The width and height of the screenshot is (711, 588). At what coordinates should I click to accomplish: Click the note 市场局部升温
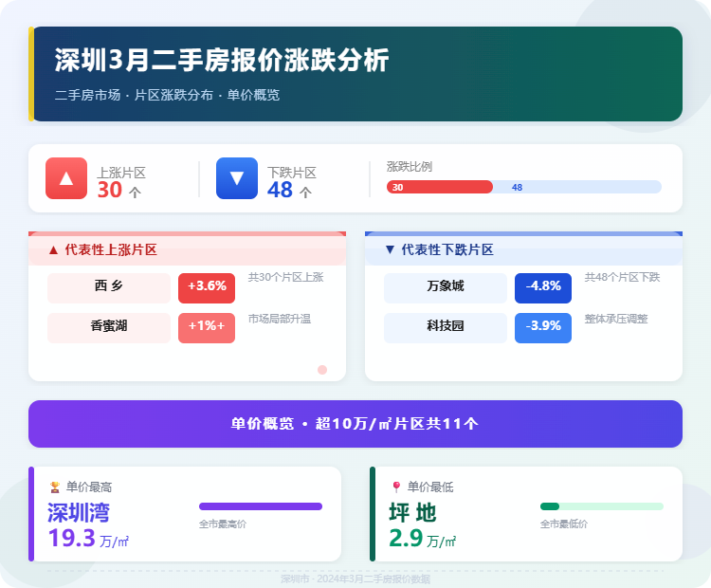(280, 319)
